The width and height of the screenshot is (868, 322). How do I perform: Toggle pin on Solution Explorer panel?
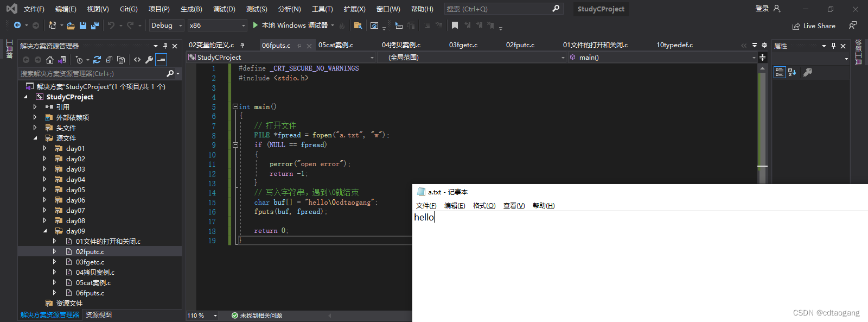point(165,46)
